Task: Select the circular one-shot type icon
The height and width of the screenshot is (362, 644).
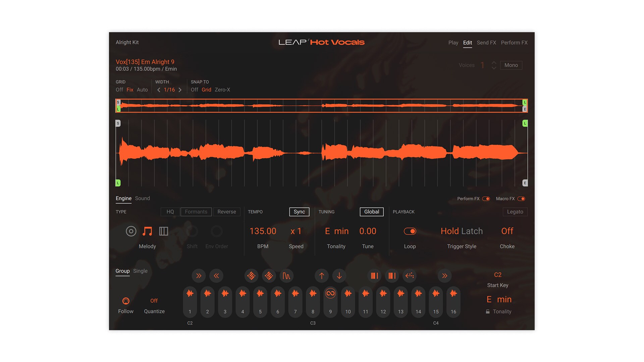Action: 131,231
